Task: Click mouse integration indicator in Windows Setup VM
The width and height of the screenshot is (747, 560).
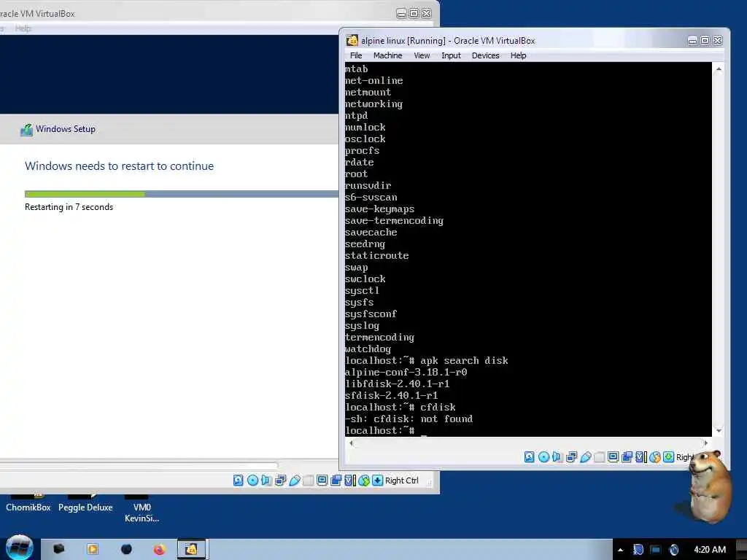Action: (x=364, y=481)
